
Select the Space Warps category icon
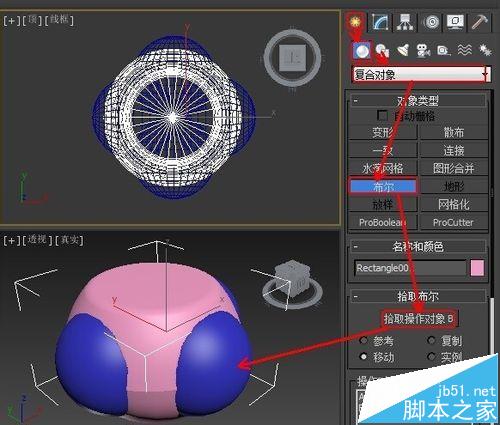coord(464,50)
